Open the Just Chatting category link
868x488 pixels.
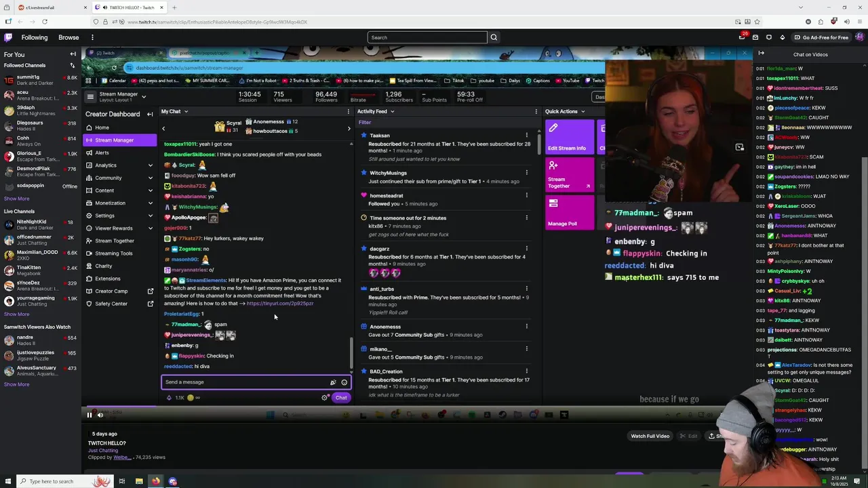click(x=103, y=450)
